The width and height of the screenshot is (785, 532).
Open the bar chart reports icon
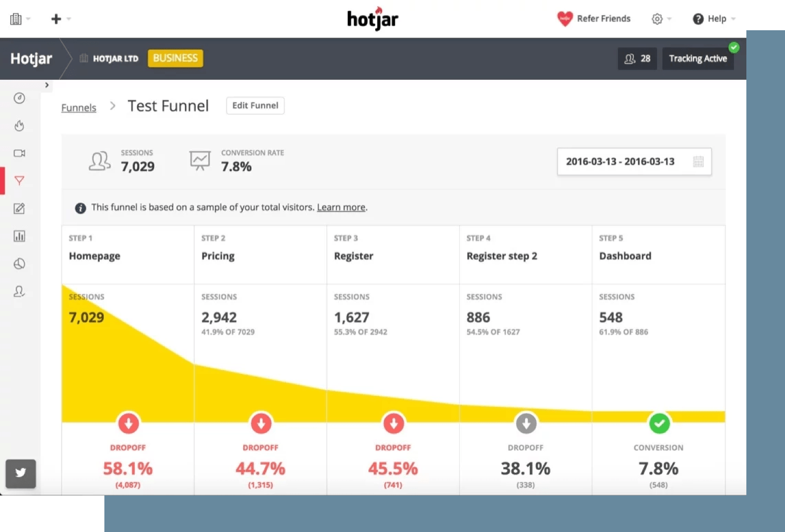pos(19,236)
